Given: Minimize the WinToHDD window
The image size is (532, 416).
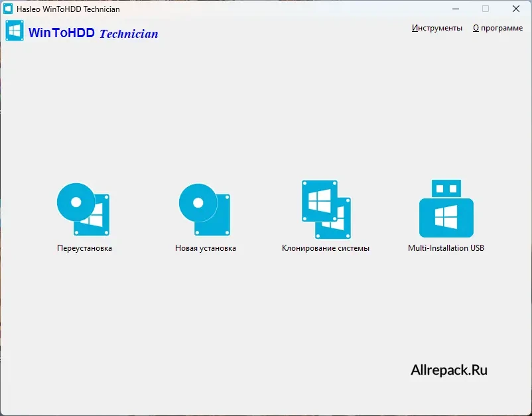Looking at the screenshot, I should point(456,9).
